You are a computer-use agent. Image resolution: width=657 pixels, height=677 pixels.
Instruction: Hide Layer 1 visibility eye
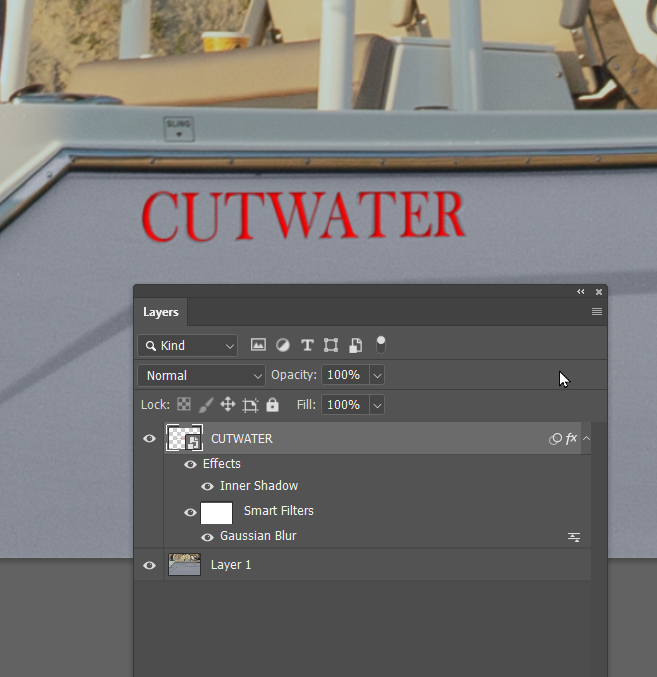tap(149, 565)
